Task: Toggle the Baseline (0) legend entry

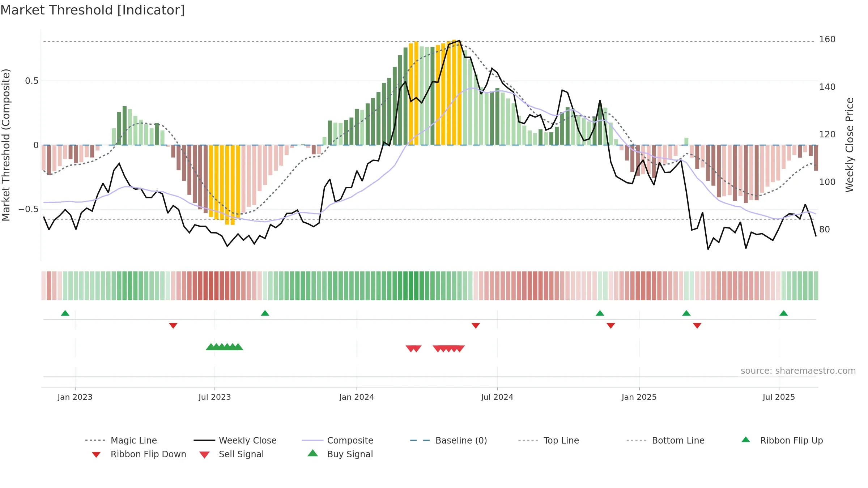Action: pyautogui.click(x=448, y=440)
